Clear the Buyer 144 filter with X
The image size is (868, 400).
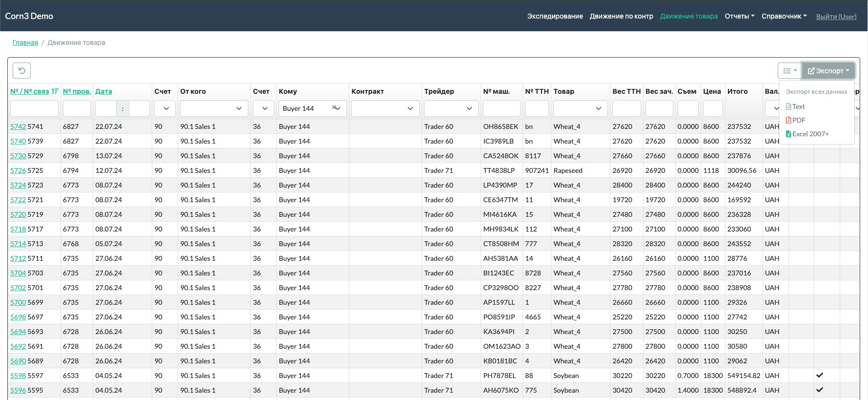click(334, 107)
